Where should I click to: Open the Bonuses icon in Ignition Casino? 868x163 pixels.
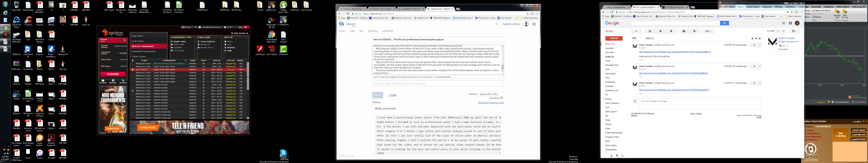113,81
